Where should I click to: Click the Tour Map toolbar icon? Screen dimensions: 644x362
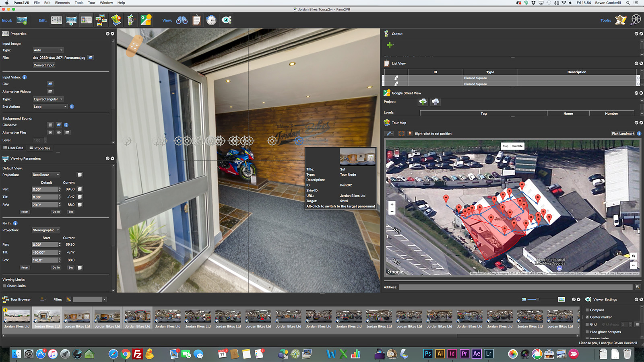pos(116,20)
